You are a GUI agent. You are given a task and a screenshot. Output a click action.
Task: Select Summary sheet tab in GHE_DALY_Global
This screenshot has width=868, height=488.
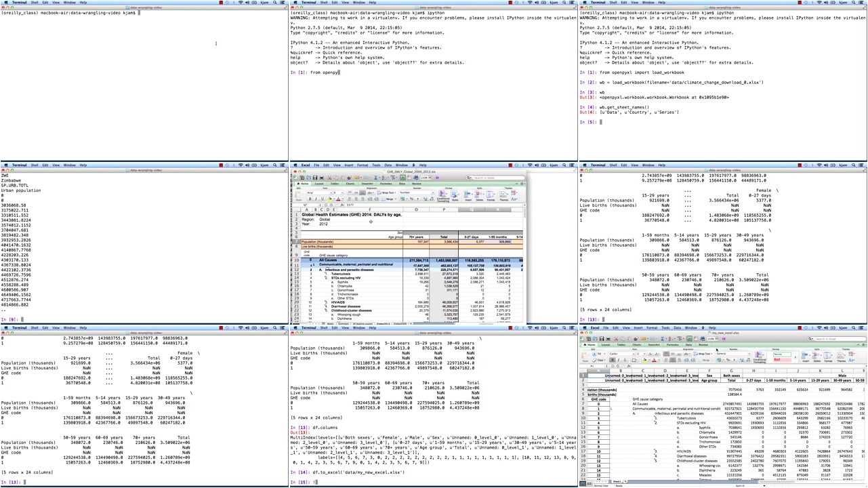(x=344, y=323)
